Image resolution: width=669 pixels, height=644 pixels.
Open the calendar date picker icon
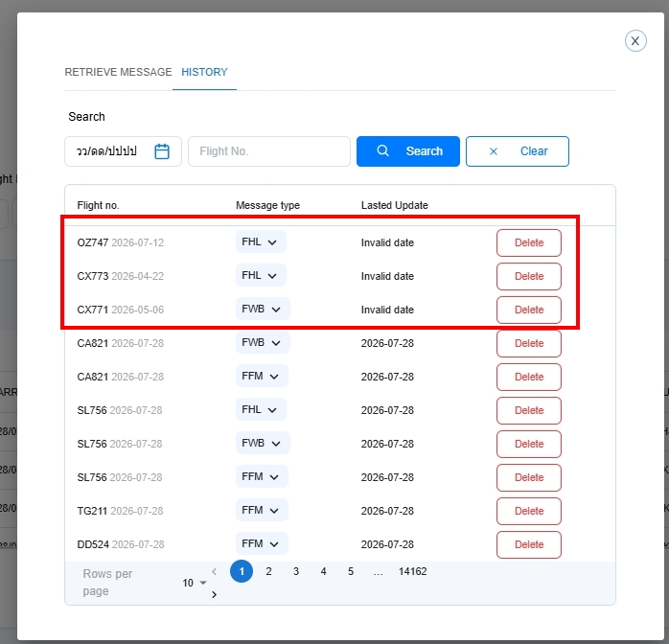point(162,151)
